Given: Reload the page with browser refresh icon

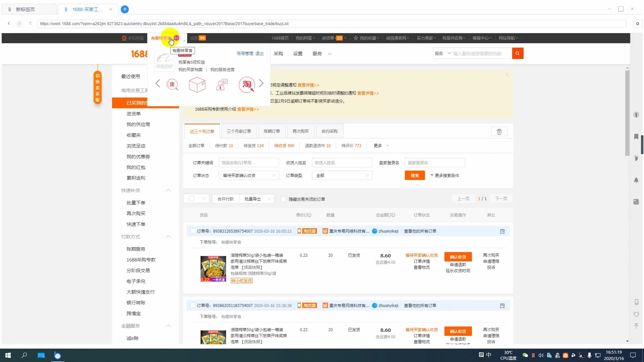Looking at the screenshot, I should 30,23.
